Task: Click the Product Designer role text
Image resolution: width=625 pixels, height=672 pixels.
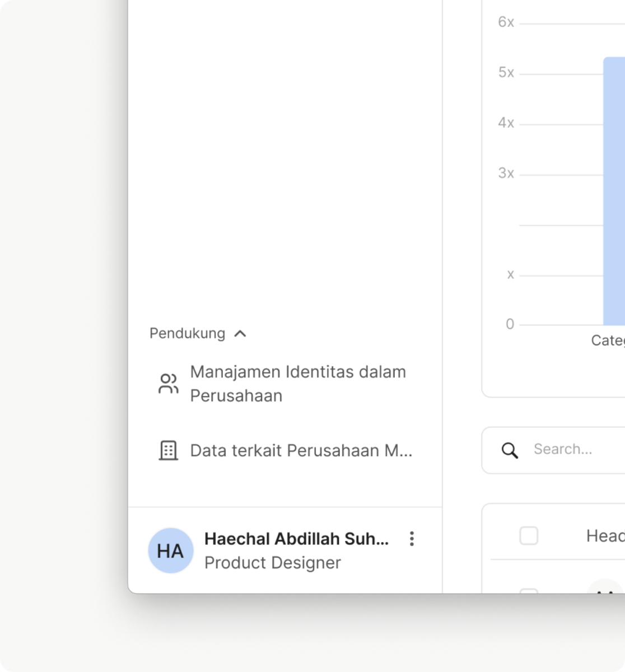Action: (x=272, y=563)
